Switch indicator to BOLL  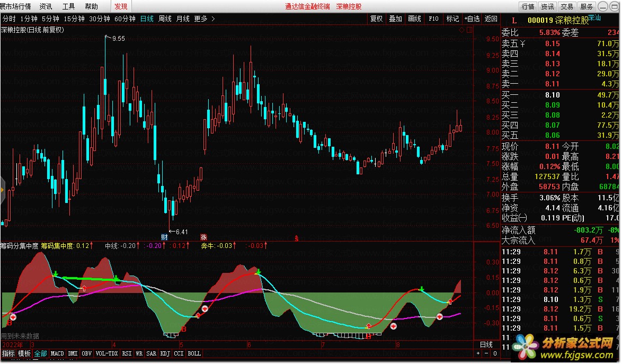click(x=194, y=353)
